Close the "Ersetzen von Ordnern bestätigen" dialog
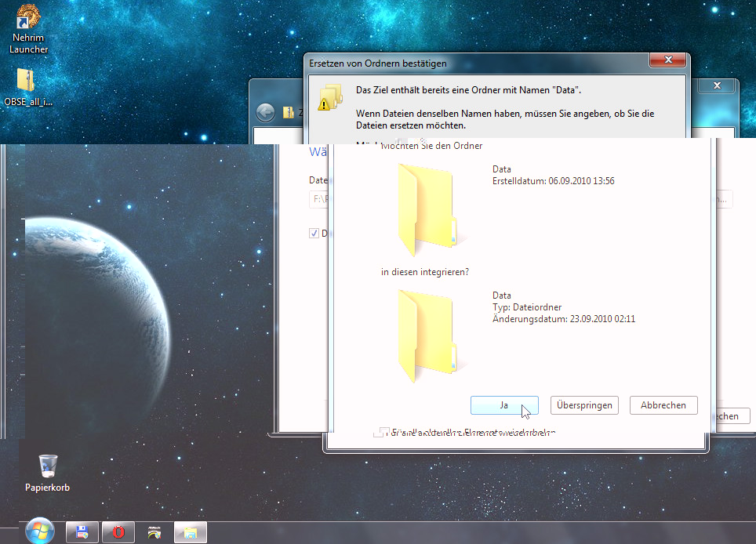 (x=669, y=60)
